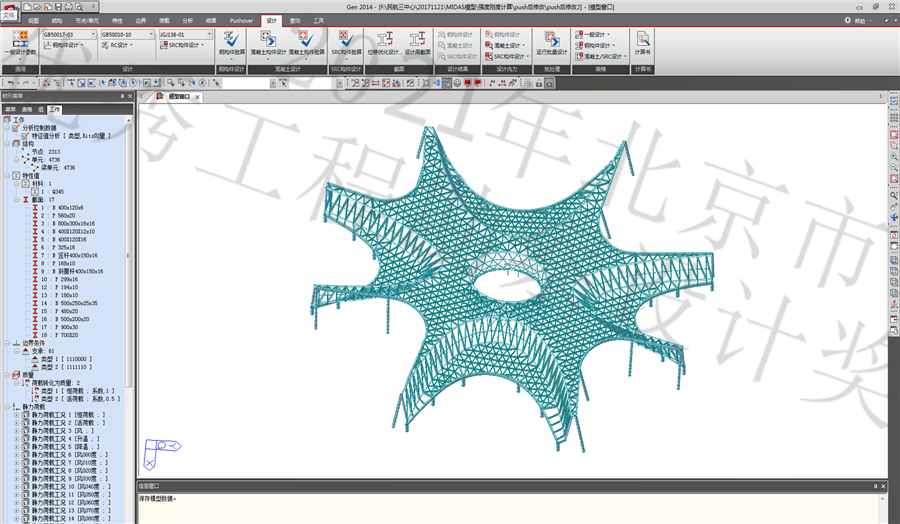The width and height of the screenshot is (900, 524).
Task: Click the view-axis orientation gizmo in model window
Action: point(161,453)
